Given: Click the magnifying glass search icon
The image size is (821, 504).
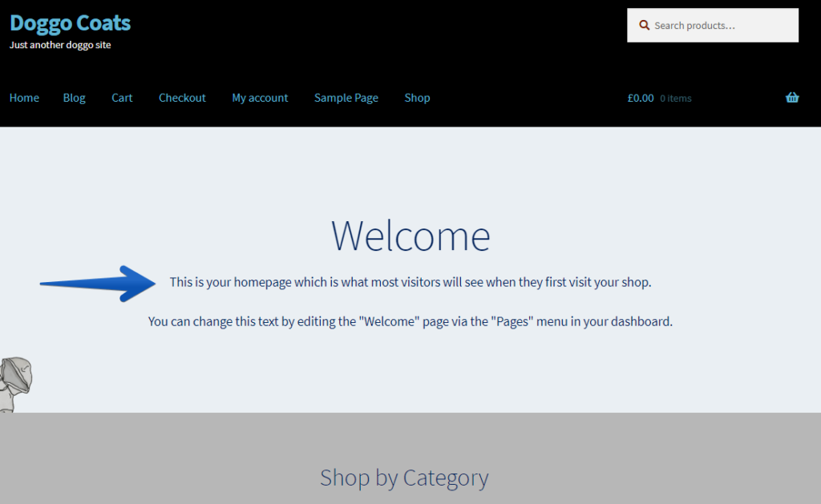Looking at the screenshot, I should pos(644,25).
